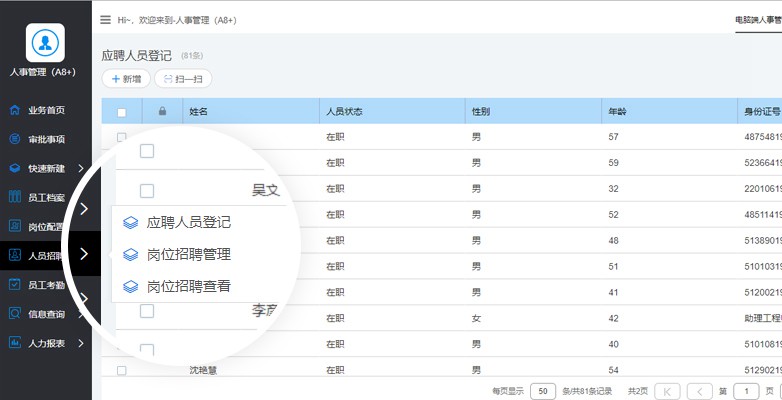Click the 共2页 page count text

(x=638, y=391)
